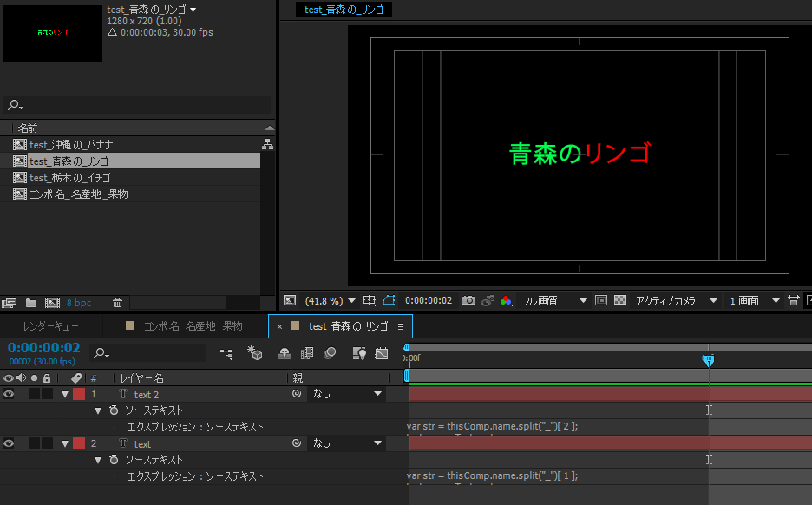Create new folder in project panel
The width and height of the screenshot is (812, 505).
pyautogui.click(x=31, y=303)
